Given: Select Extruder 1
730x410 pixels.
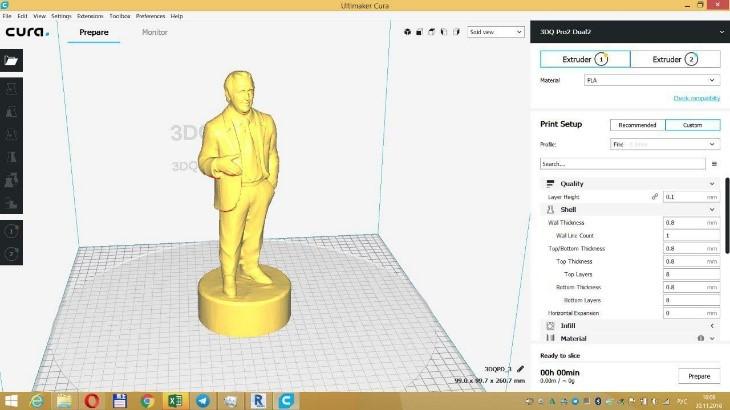Looking at the screenshot, I should click(585, 59).
